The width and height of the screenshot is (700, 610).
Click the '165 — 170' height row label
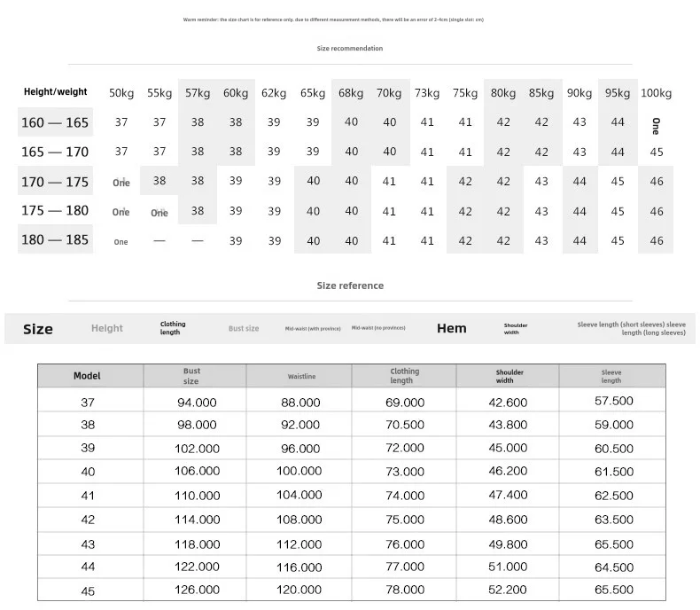[x=55, y=152]
